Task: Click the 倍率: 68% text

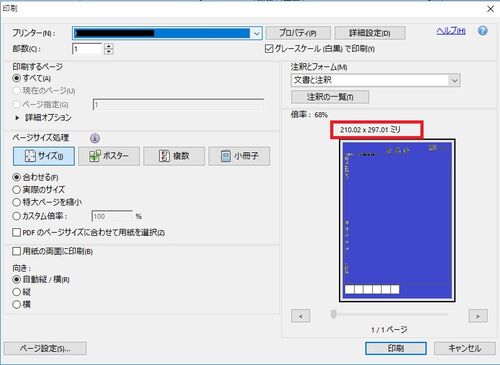Action: [x=309, y=115]
